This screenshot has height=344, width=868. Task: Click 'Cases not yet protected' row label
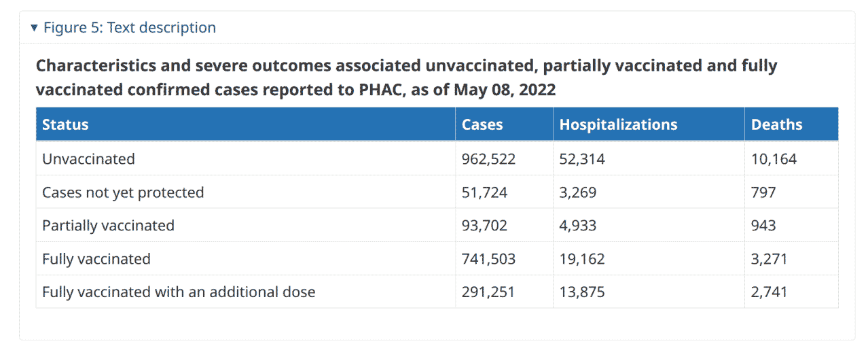(x=123, y=192)
